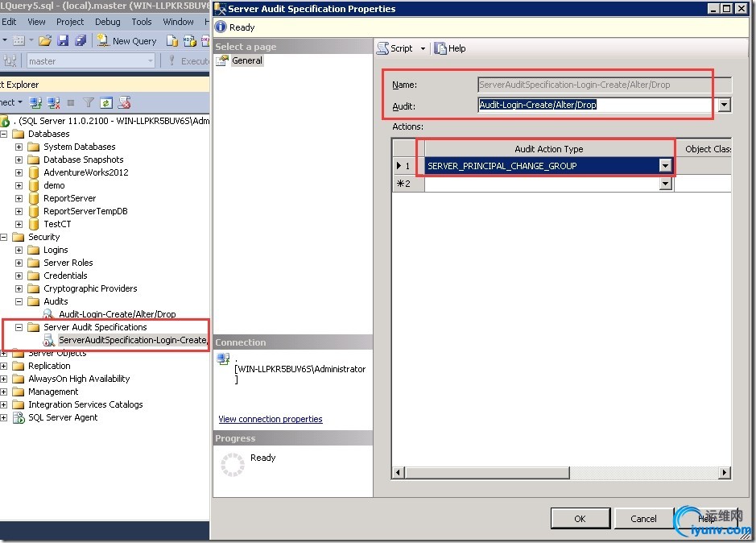This screenshot has width=756, height=543.
Task: Select AlwaysOn High Availability folder
Action: [x=79, y=379]
